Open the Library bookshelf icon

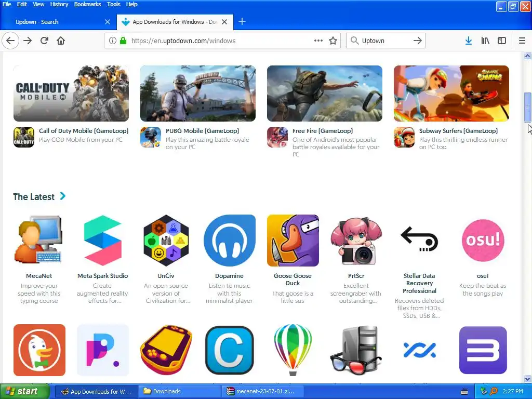pyautogui.click(x=485, y=41)
